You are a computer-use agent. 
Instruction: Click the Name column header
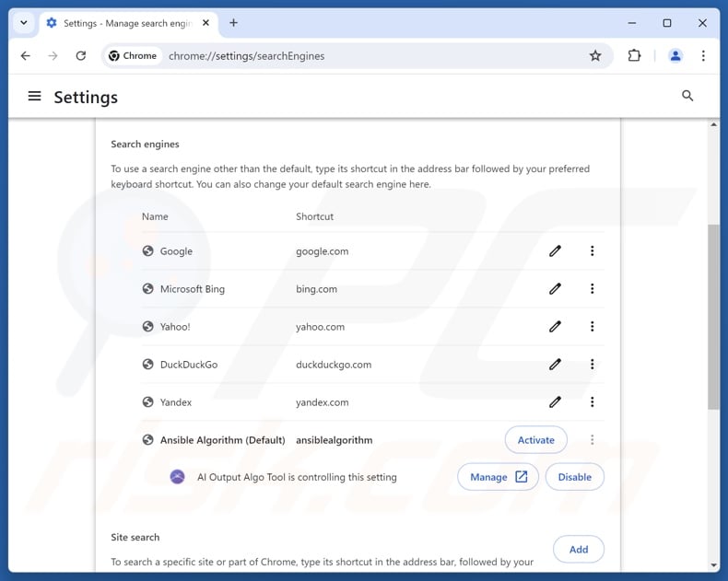[x=155, y=216]
